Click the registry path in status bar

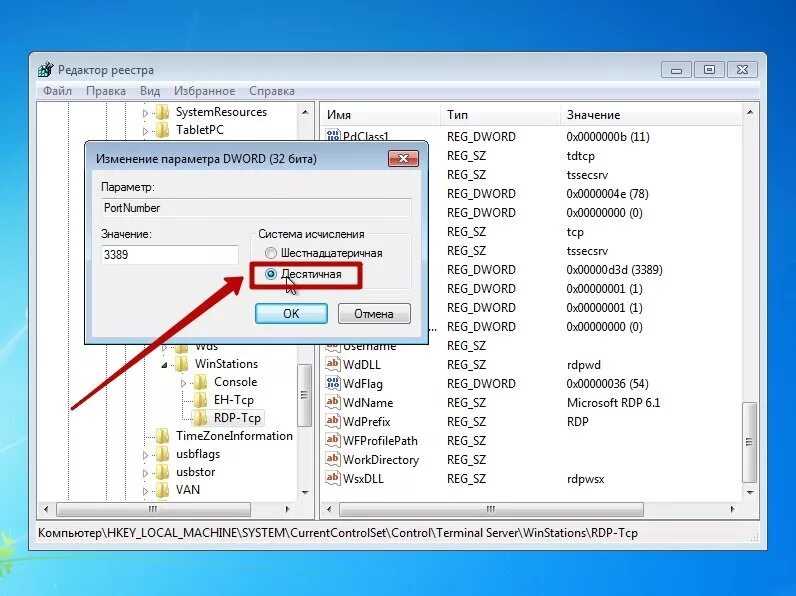click(x=338, y=533)
